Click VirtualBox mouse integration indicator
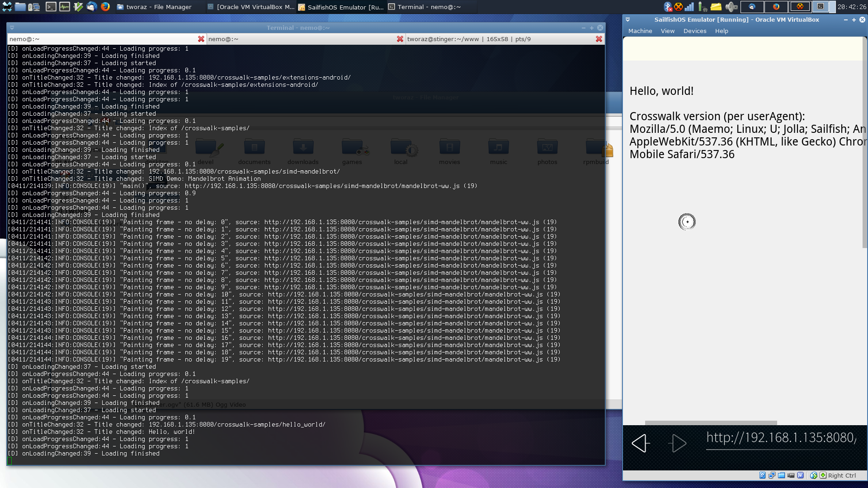 (814, 475)
